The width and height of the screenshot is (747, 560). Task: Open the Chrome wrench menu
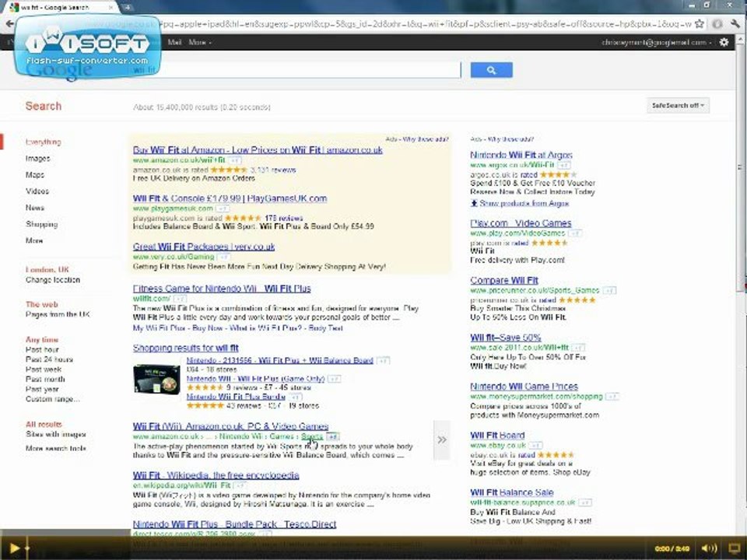click(735, 23)
